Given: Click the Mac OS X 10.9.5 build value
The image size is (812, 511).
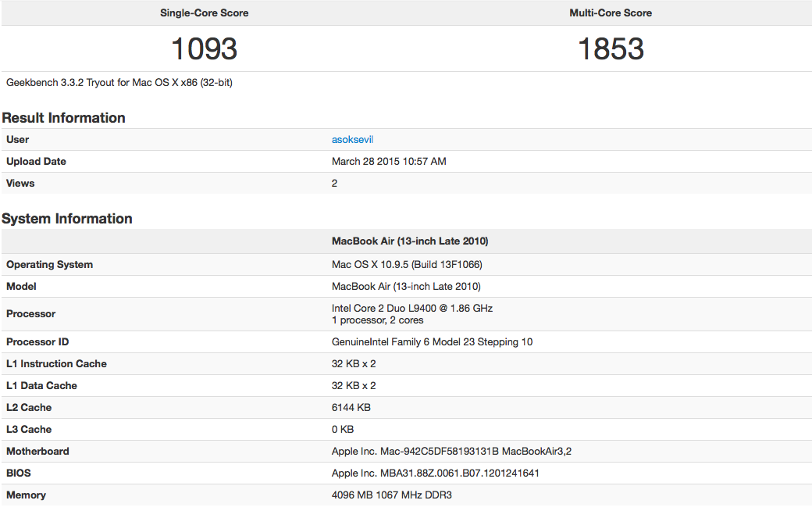Looking at the screenshot, I should tap(407, 264).
